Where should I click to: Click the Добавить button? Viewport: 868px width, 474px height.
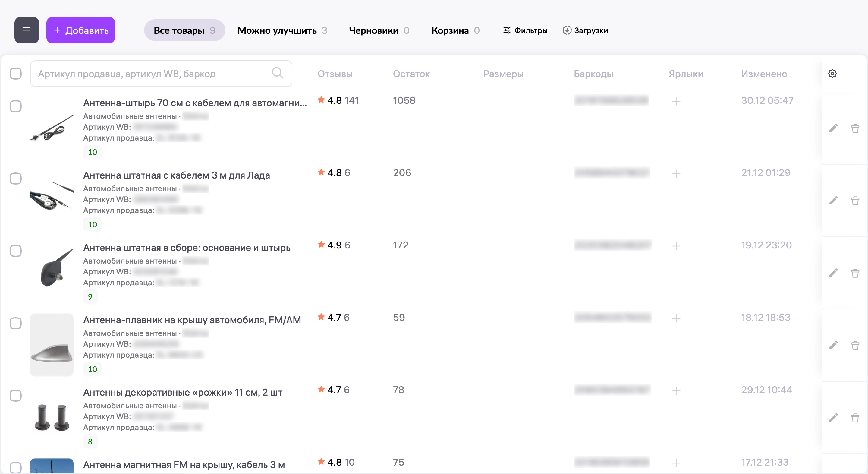point(81,30)
